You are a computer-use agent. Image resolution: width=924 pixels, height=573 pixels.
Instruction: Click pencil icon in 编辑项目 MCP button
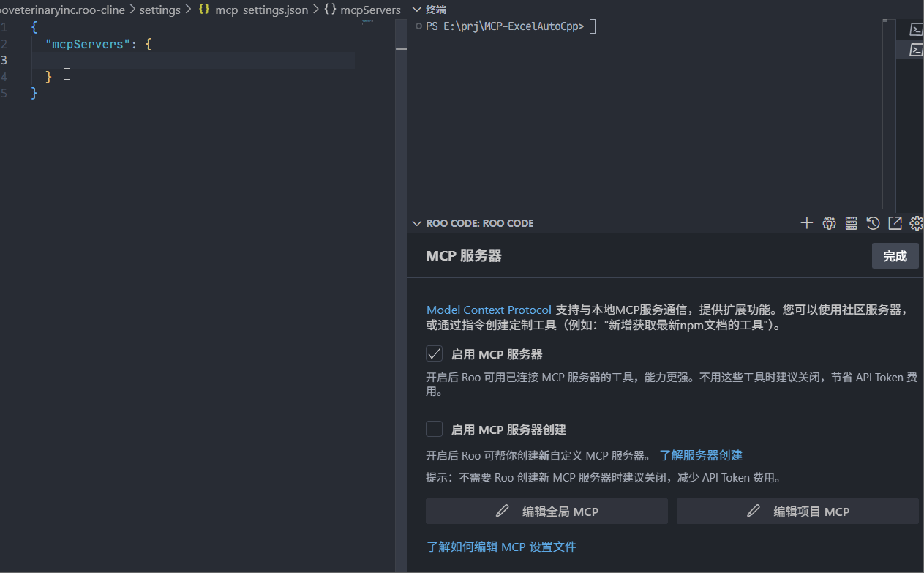754,512
